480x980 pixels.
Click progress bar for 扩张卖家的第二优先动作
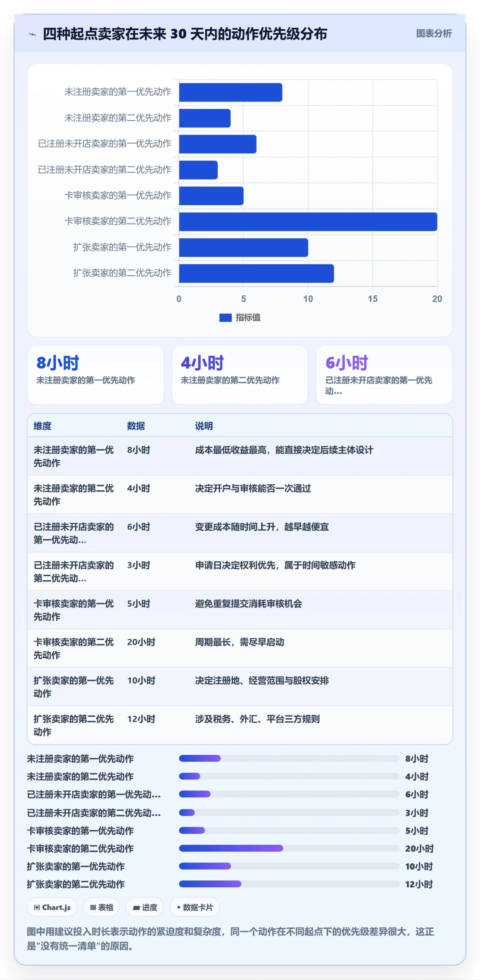(x=289, y=884)
